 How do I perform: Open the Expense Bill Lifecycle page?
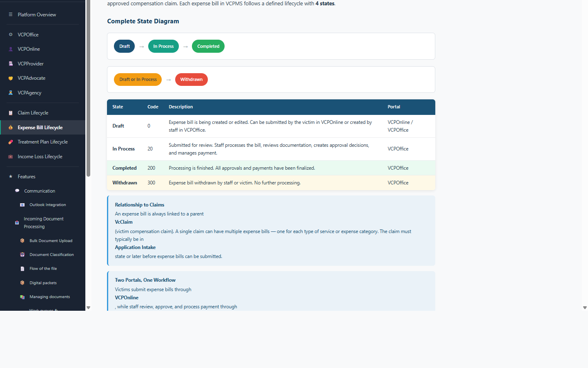40,127
